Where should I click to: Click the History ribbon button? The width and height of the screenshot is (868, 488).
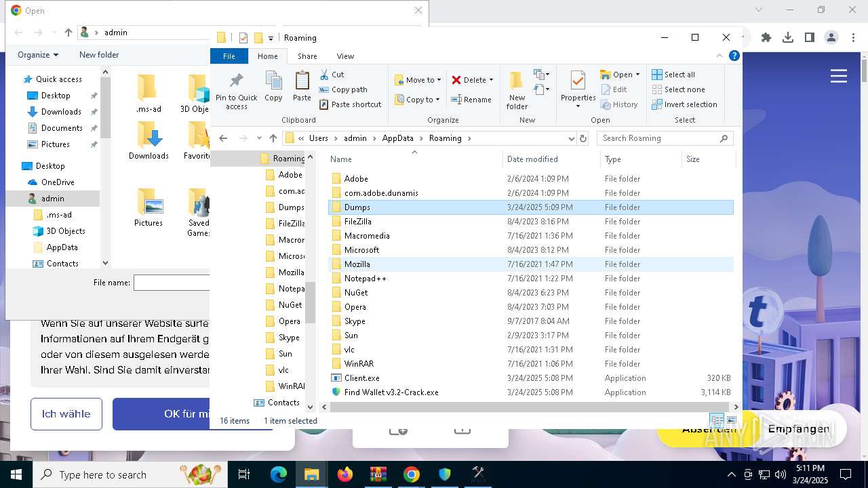619,104
